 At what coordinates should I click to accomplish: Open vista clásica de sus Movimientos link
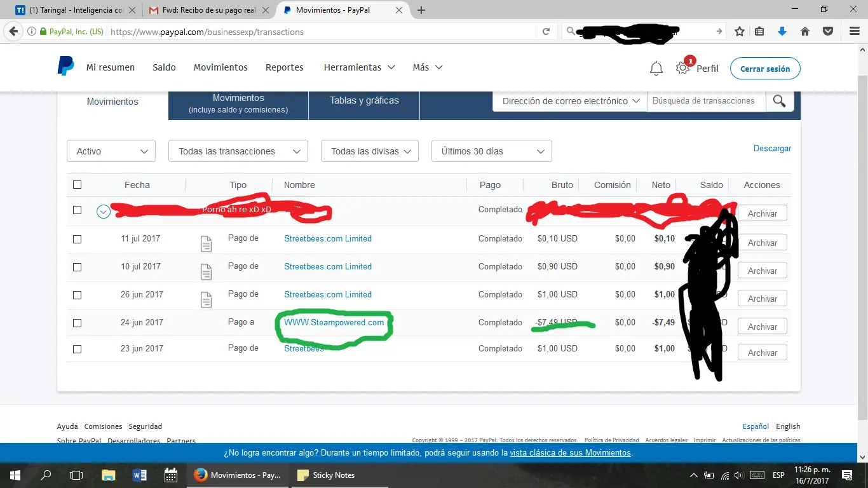coord(570,453)
